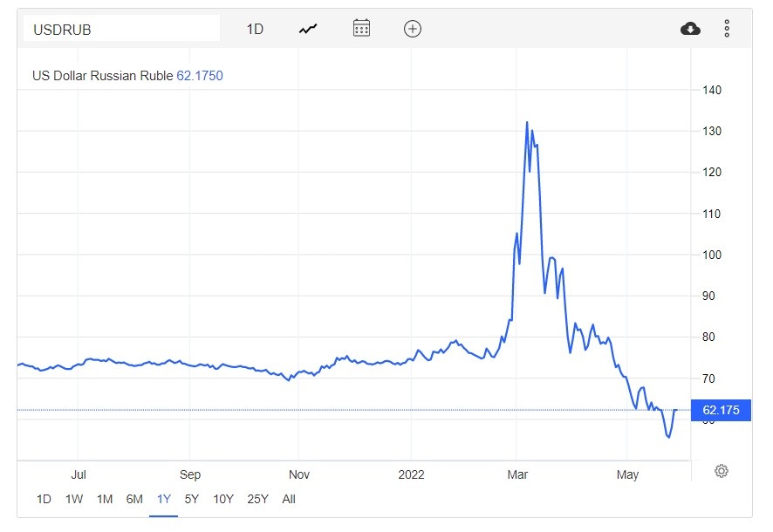Click the USDRUB symbol search field
This screenshot has width=773, height=532.
tap(122, 29)
